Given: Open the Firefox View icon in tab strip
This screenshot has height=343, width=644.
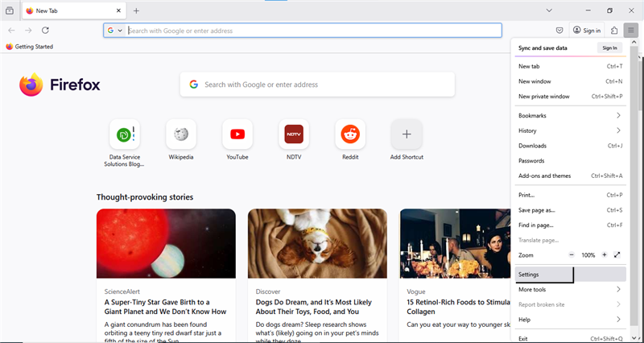Looking at the screenshot, I should [x=10, y=10].
